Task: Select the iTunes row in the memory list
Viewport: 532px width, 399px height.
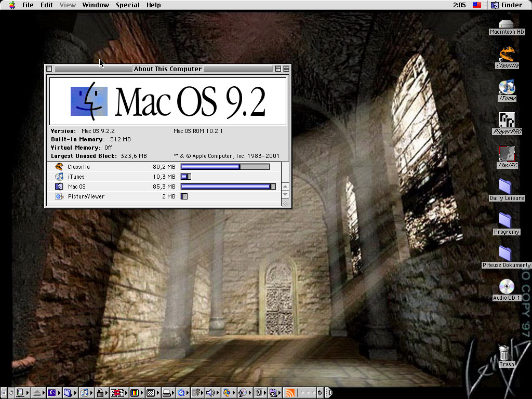Action: click(164, 177)
